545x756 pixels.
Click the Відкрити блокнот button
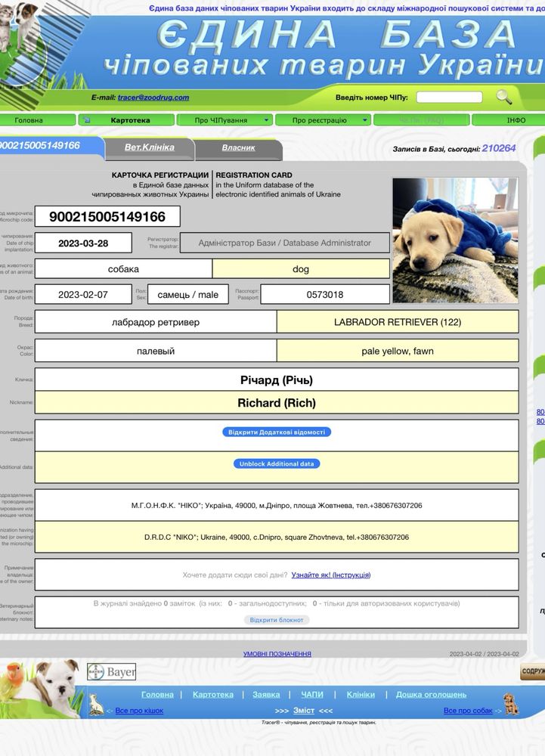tap(277, 620)
